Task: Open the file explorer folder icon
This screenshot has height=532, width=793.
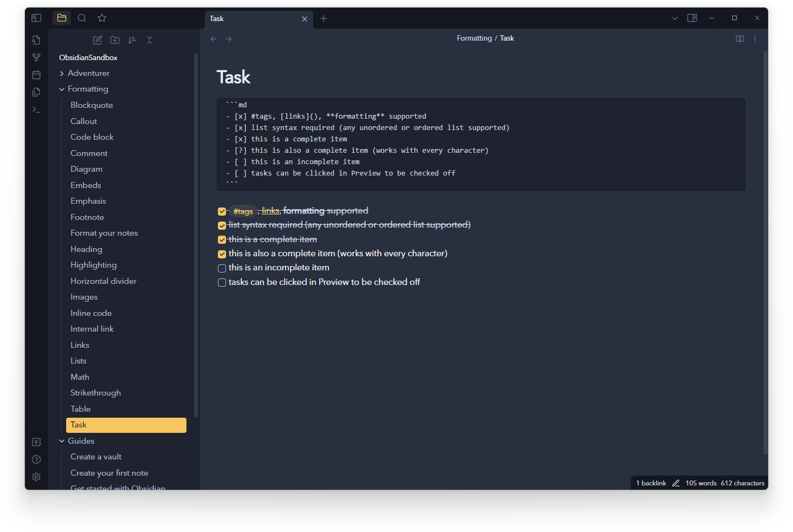Action: [x=62, y=18]
